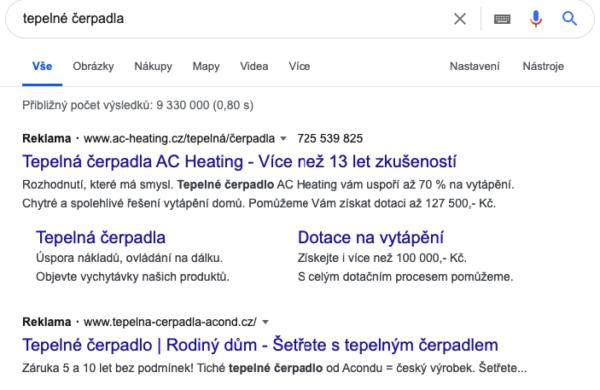Open the Dotace na vytápění sitelink
This screenshot has width=600, height=390.
click(370, 238)
